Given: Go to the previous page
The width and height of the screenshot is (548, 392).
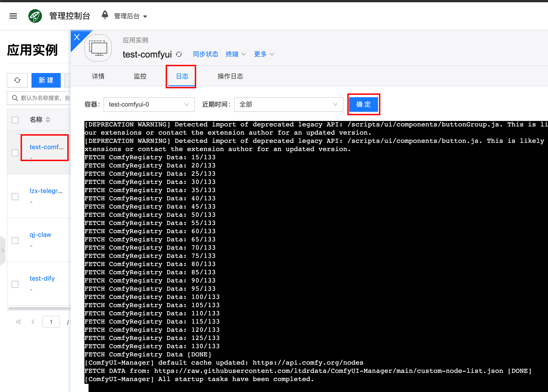Looking at the screenshot, I should pyautogui.click(x=33, y=322).
